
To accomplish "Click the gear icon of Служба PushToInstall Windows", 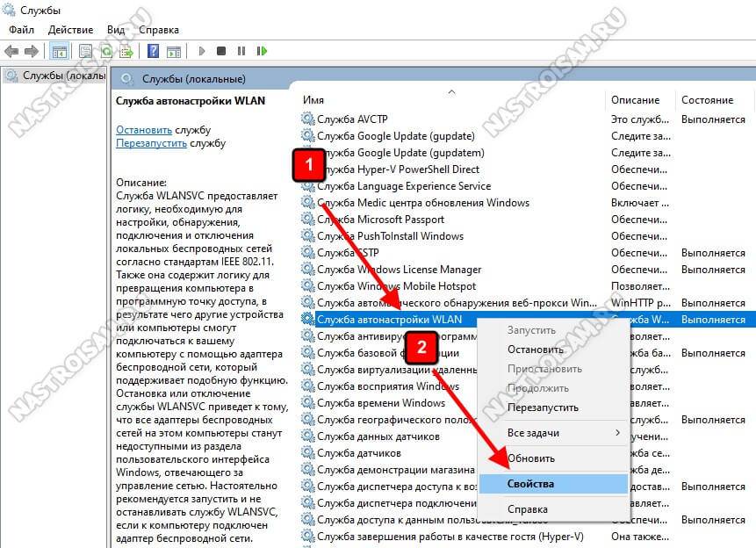I will (307, 235).
